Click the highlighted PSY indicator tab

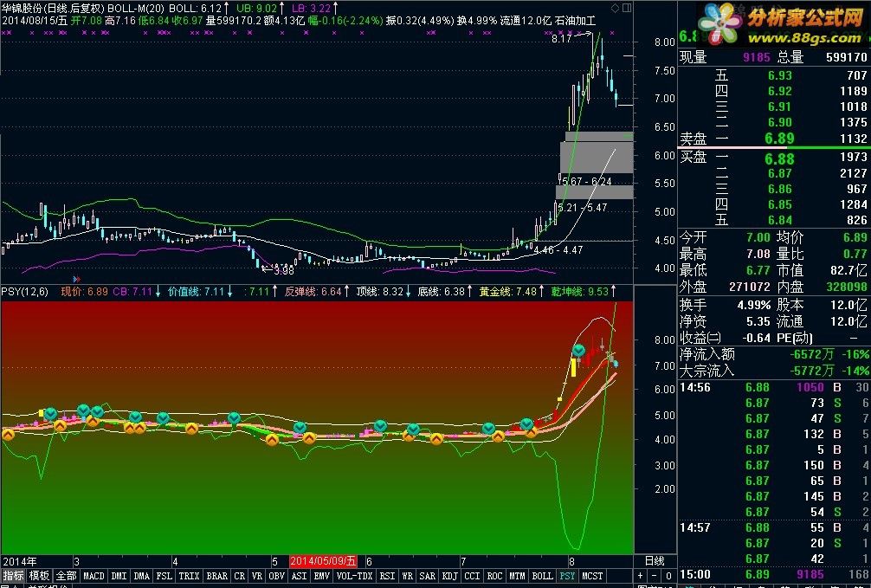click(x=567, y=576)
